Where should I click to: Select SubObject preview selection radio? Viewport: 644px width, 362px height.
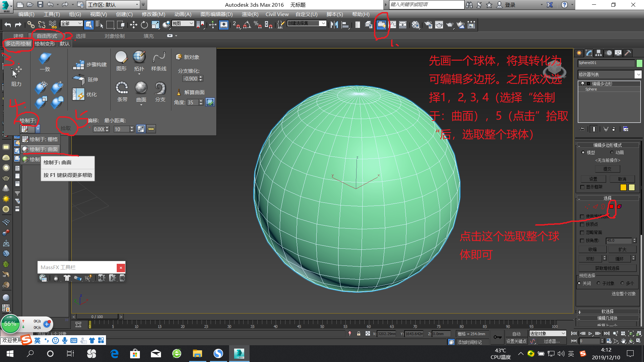click(598, 283)
